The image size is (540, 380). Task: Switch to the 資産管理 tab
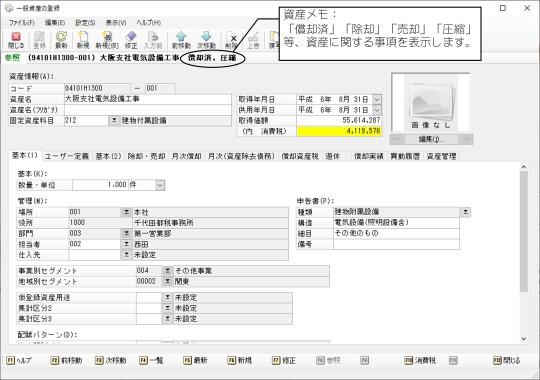[x=441, y=156]
